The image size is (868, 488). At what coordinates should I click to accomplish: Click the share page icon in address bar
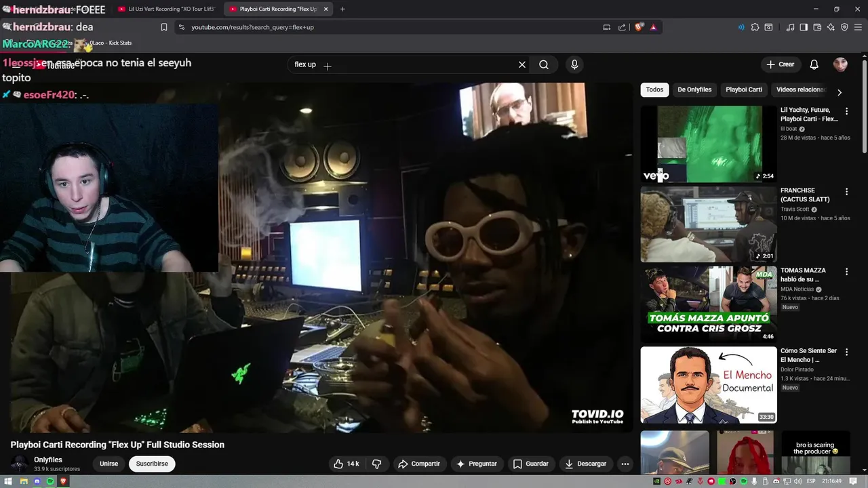tap(622, 27)
